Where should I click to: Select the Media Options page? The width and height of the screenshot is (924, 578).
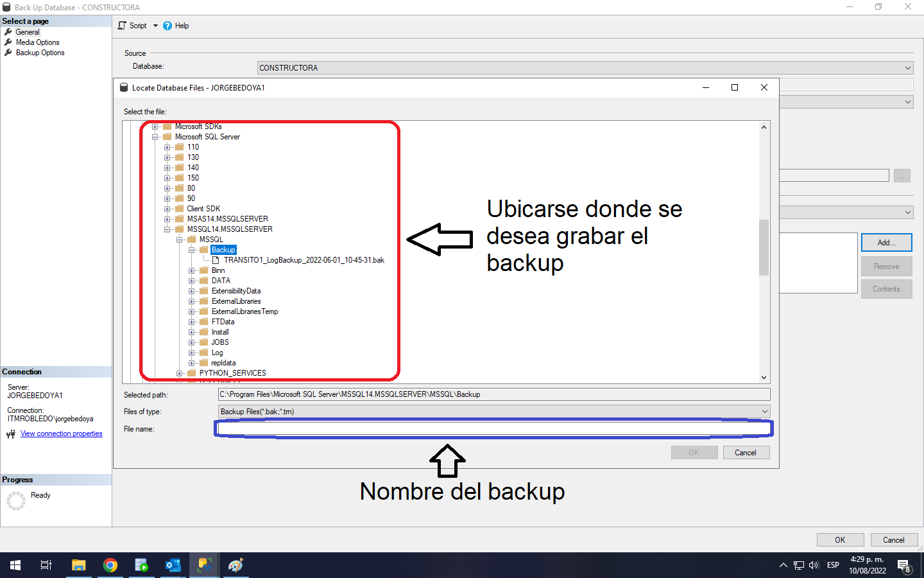click(37, 42)
